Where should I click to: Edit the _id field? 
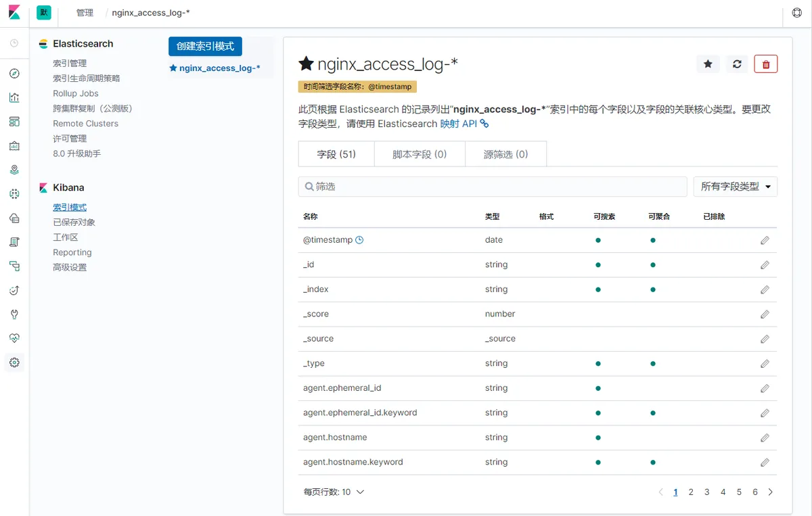[x=765, y=265]
